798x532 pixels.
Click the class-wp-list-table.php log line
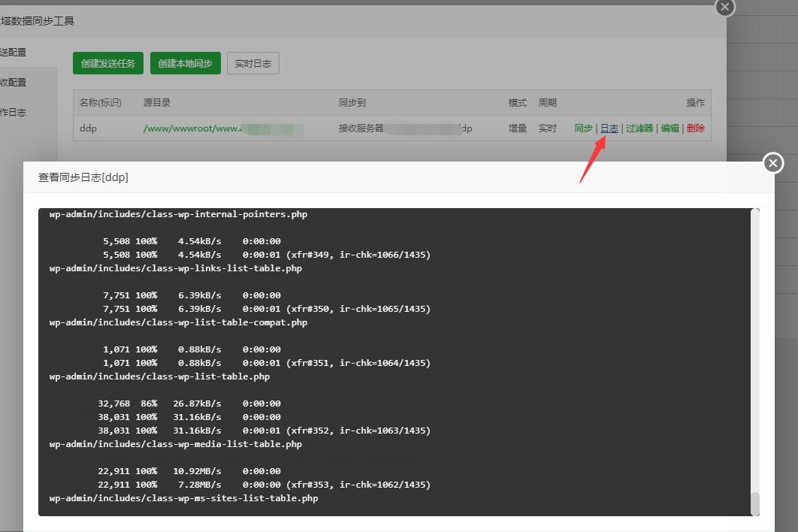[159, 376]
